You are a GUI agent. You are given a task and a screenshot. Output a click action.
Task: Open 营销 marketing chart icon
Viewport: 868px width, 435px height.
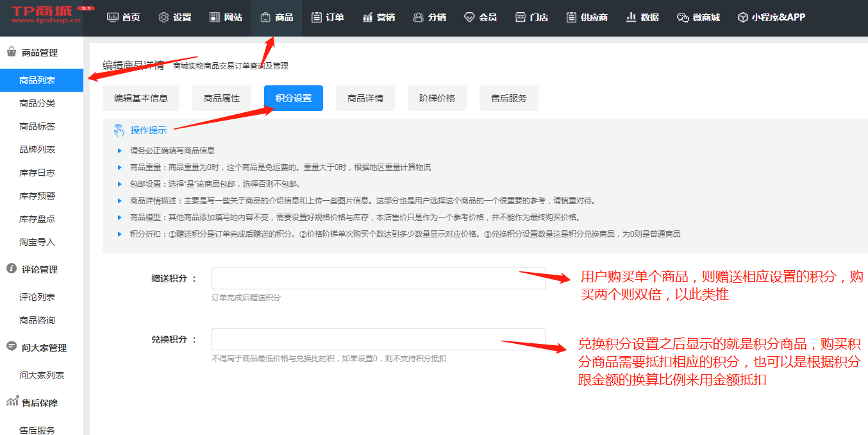(x=367, y=17)
